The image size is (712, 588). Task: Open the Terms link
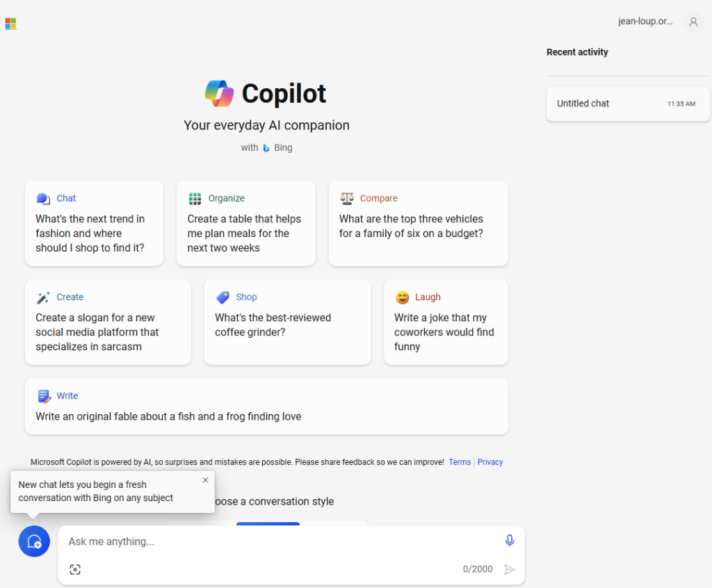[x=460, y=462]
